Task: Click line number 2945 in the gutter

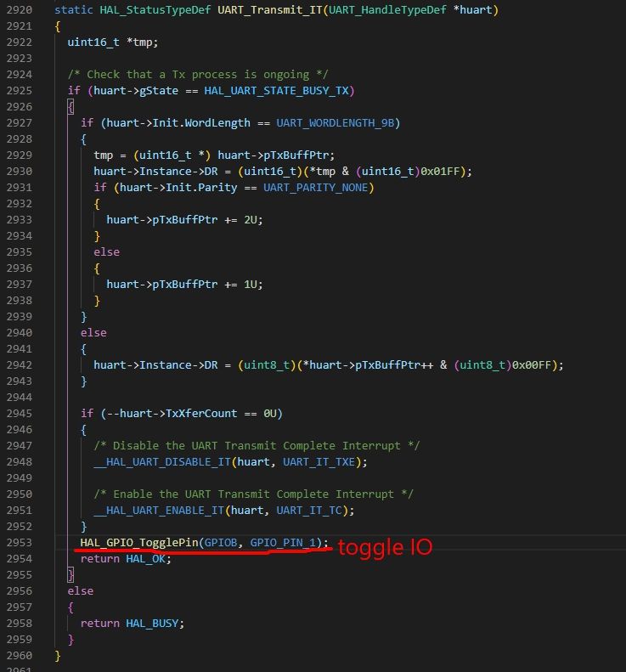Action: point(20,414)
